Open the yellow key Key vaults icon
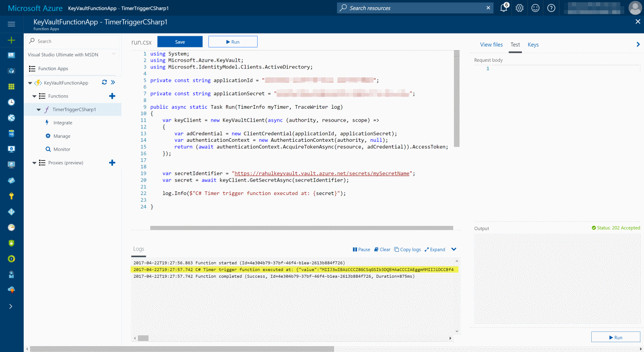The image size is (644, 352). click(x=12, y=196)
